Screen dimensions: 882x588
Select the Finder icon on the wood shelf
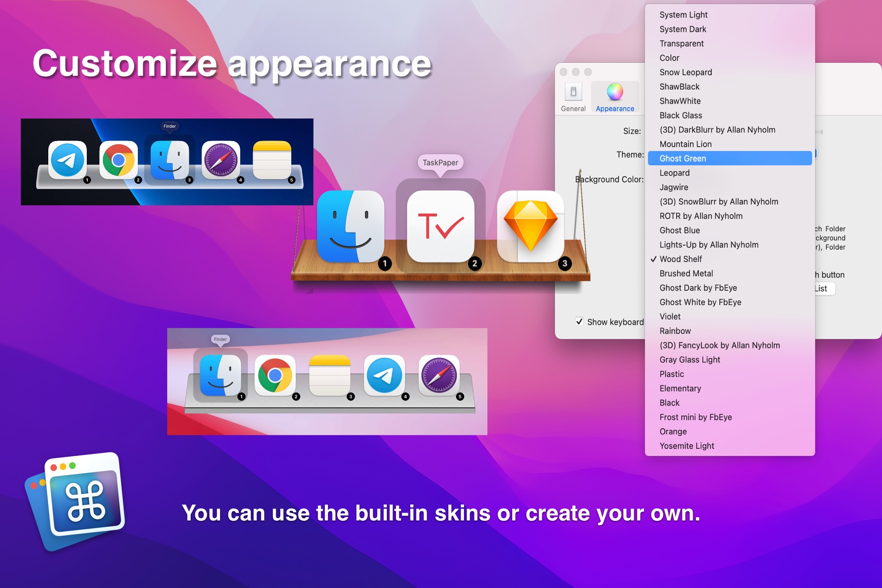(x=351, y=226)
